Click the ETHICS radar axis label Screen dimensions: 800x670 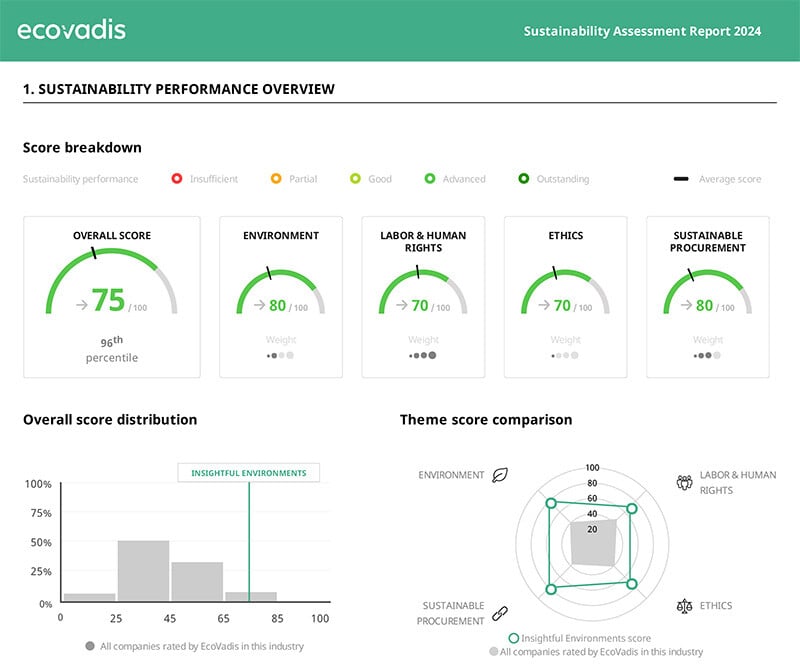(716, 606)
